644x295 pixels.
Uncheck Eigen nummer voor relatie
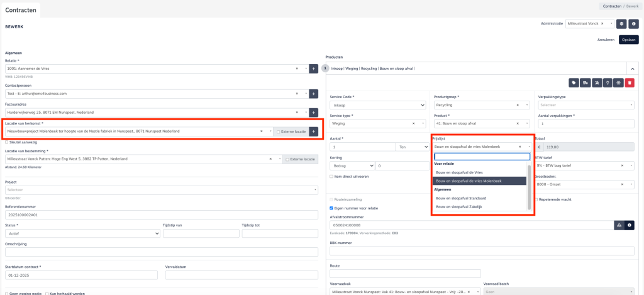332,208
